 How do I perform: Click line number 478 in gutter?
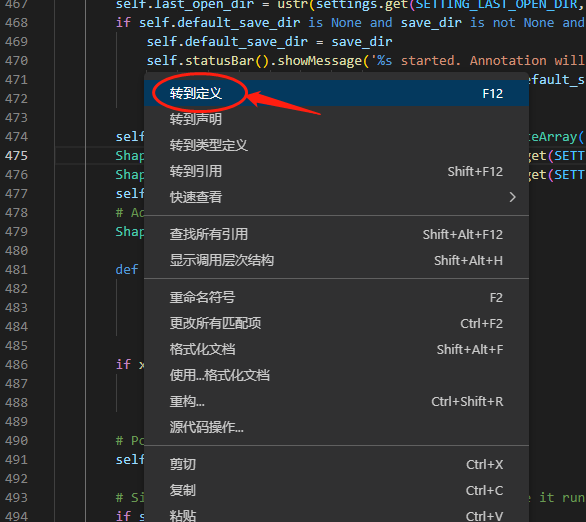click(x=16, y=213)
